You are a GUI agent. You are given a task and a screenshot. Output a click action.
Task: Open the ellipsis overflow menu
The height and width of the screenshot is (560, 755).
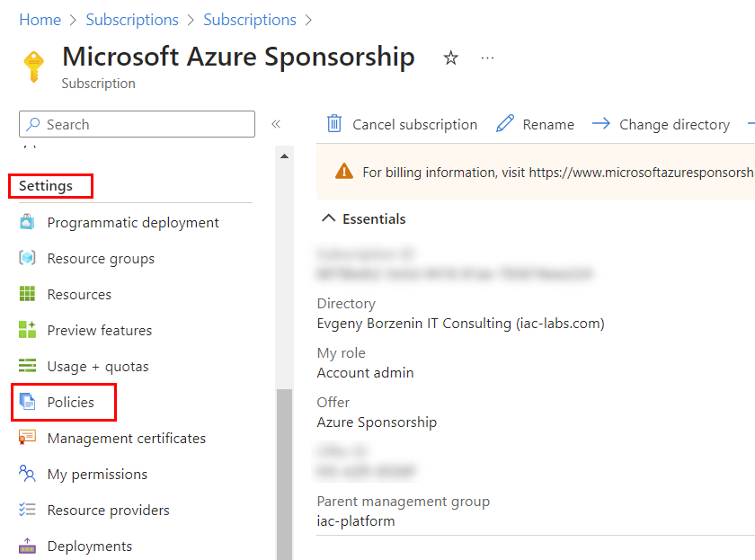pos(487,56)
